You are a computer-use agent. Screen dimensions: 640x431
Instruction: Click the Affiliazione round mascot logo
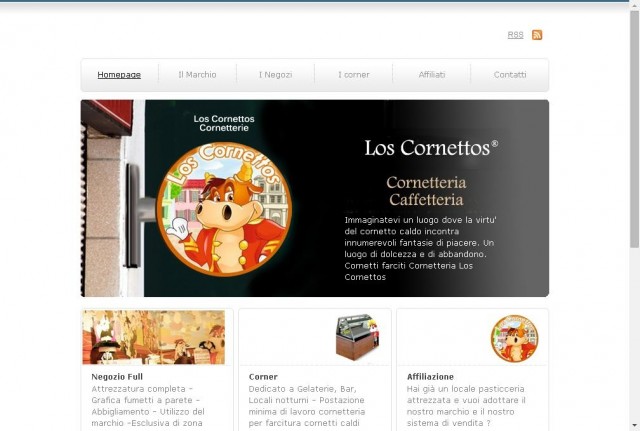514,338
